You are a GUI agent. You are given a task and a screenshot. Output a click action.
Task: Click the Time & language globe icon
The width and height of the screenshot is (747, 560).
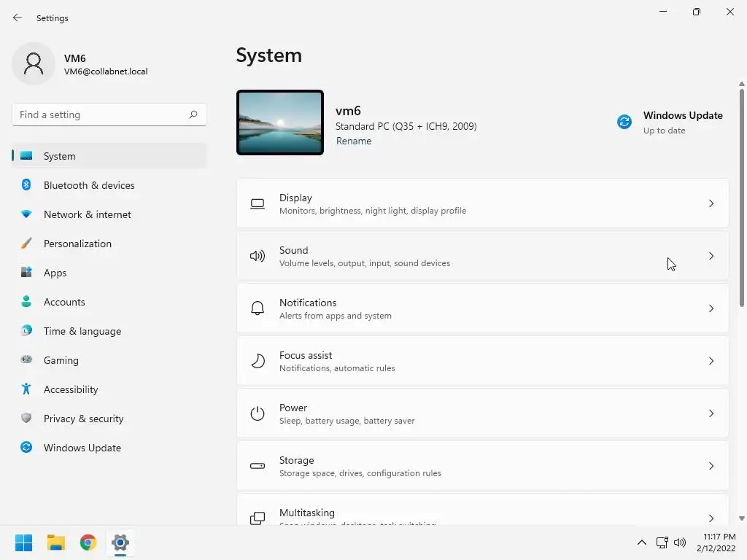tap(26, 330)
